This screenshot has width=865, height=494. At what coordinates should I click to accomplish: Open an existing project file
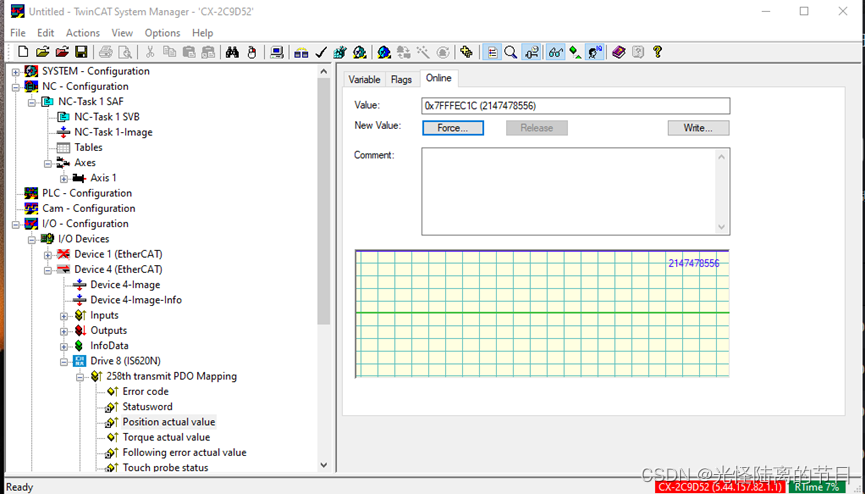point(42,52)
